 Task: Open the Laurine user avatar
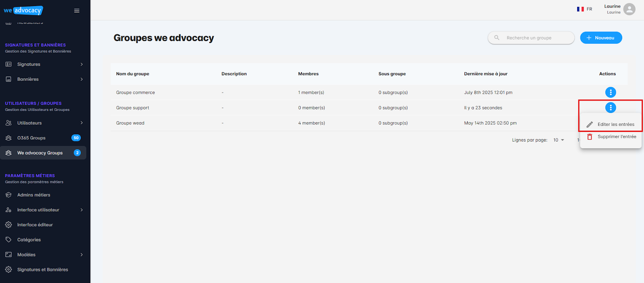point(630,9)
